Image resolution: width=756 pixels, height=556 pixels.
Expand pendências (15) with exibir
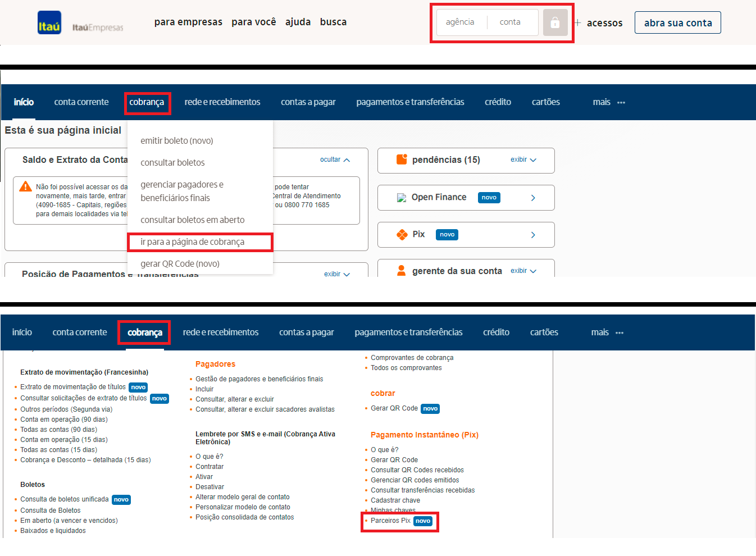(x=523, y=159)
